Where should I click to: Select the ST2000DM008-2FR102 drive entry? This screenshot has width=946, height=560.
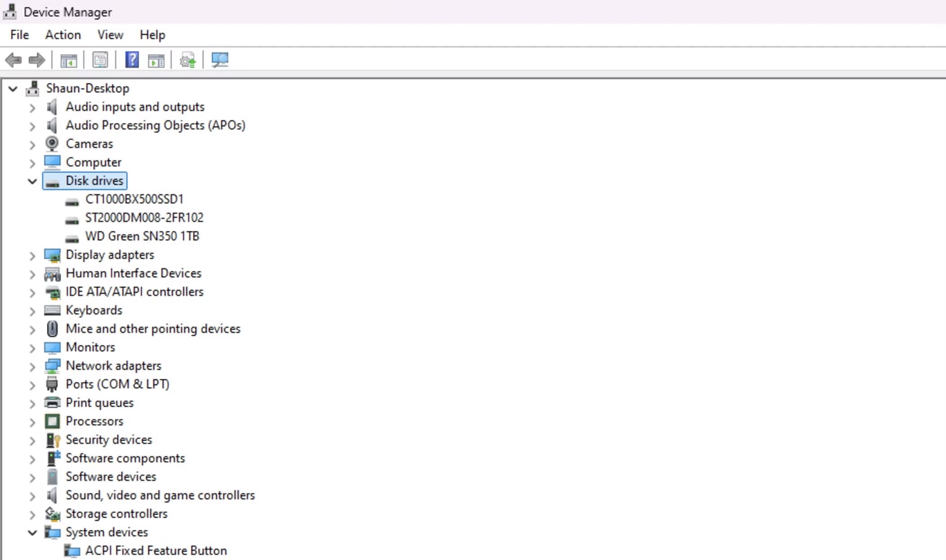144,217
